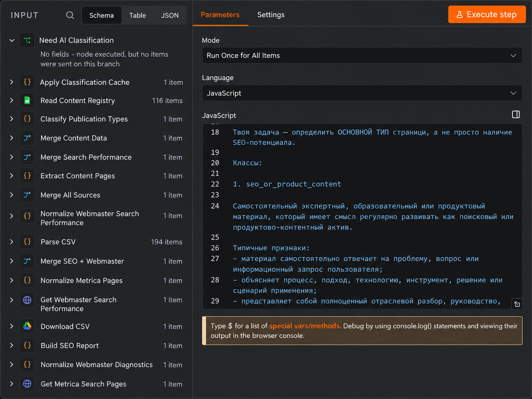Screen dimensions: 532x399
Task: Click the 194 items count text
Action: [x=166, y=242]
